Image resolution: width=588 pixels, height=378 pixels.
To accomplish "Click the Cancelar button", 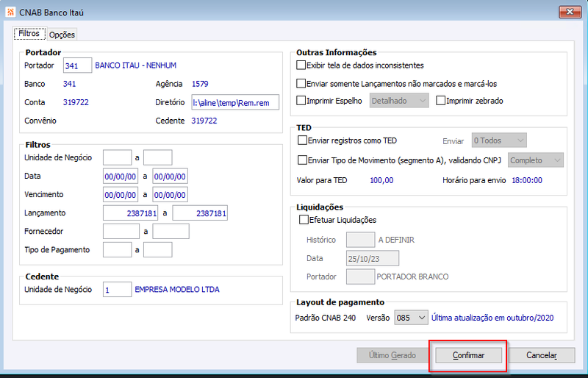I will point(542,355).
